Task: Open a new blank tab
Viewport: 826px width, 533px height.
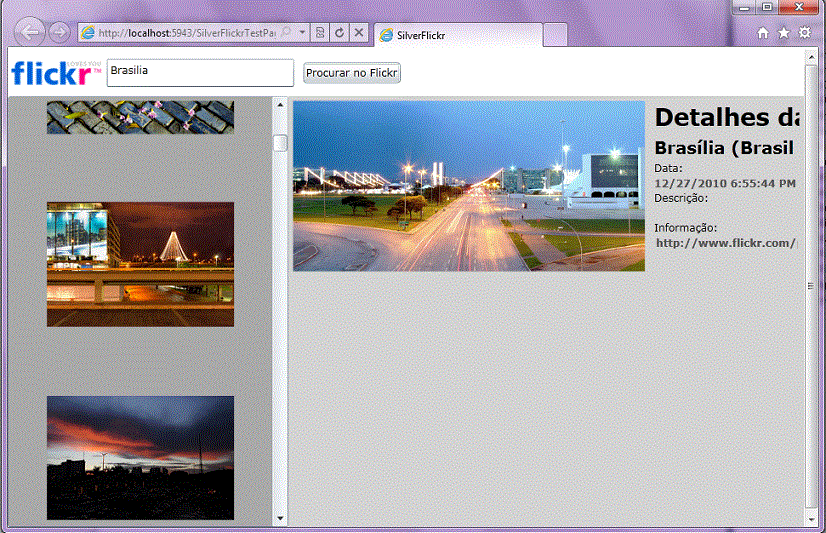Action: (x=555, y=35)
